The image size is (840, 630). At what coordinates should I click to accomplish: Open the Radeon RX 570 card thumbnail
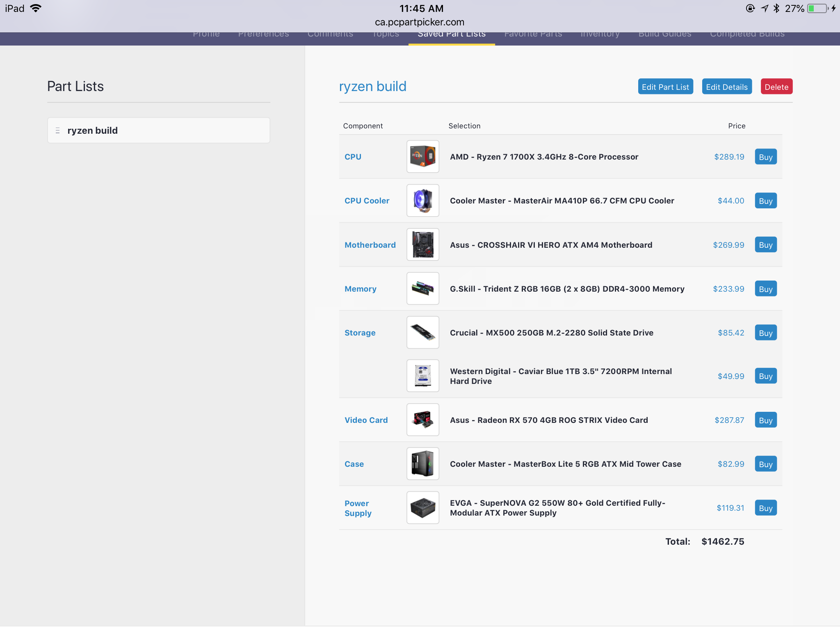[x=423, y=420]
